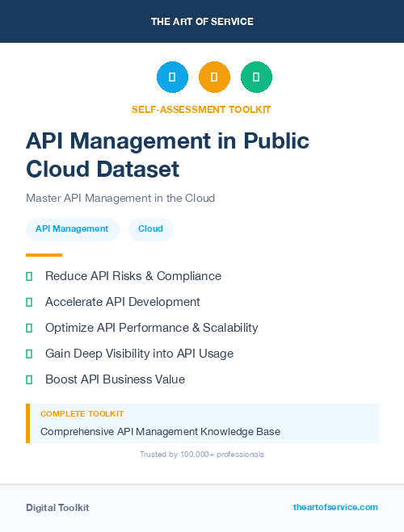
Task: Click the Optimize API Performance & Scalability text
Action: point(151,328)
